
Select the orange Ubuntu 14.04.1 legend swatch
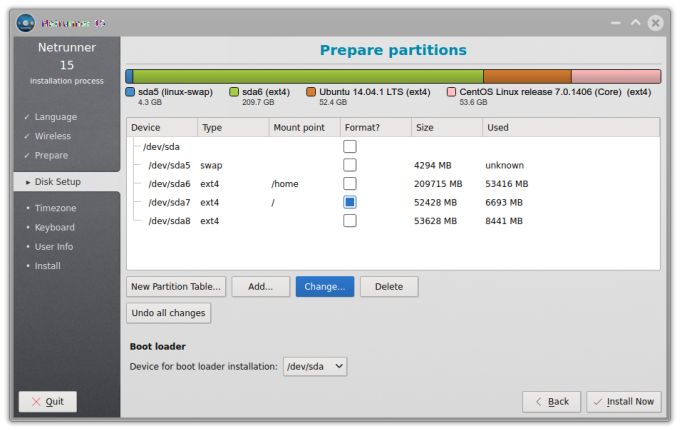pyautogui.click(x=311, y=92)
